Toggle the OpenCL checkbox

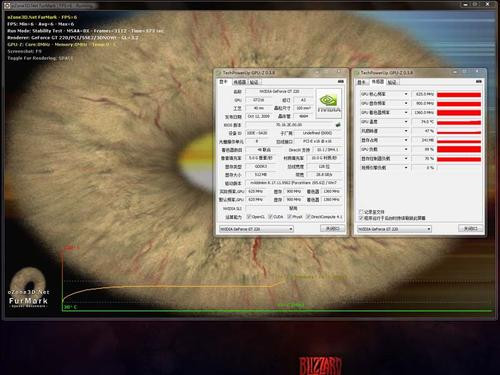pos(249,217)
